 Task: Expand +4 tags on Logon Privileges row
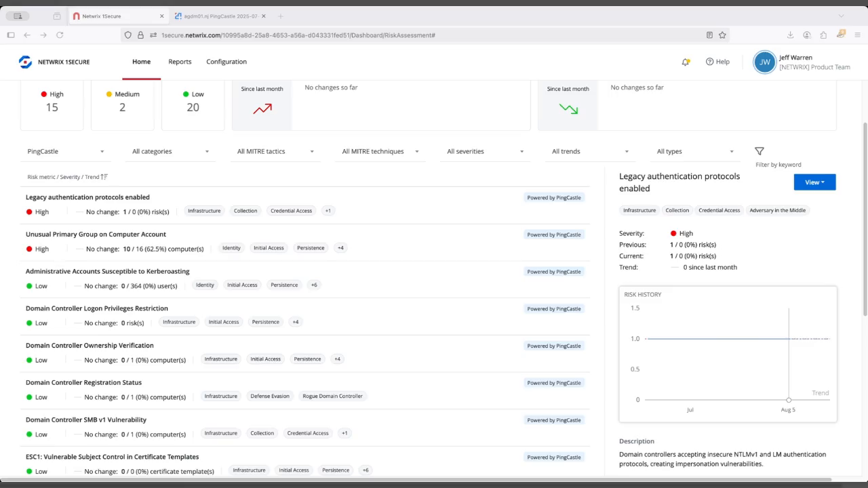click(x=296, y=323)
